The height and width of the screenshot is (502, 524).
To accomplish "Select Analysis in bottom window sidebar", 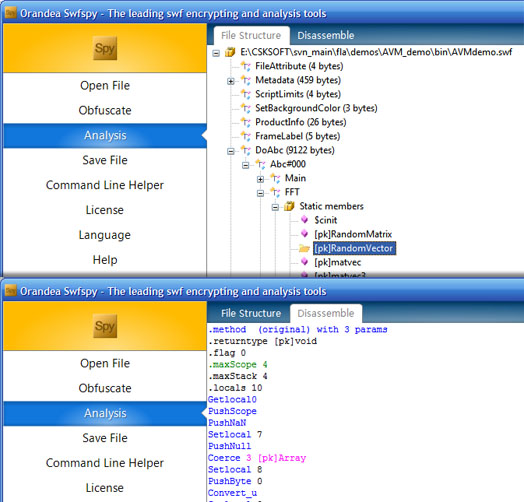I will (x=105, y=413).
